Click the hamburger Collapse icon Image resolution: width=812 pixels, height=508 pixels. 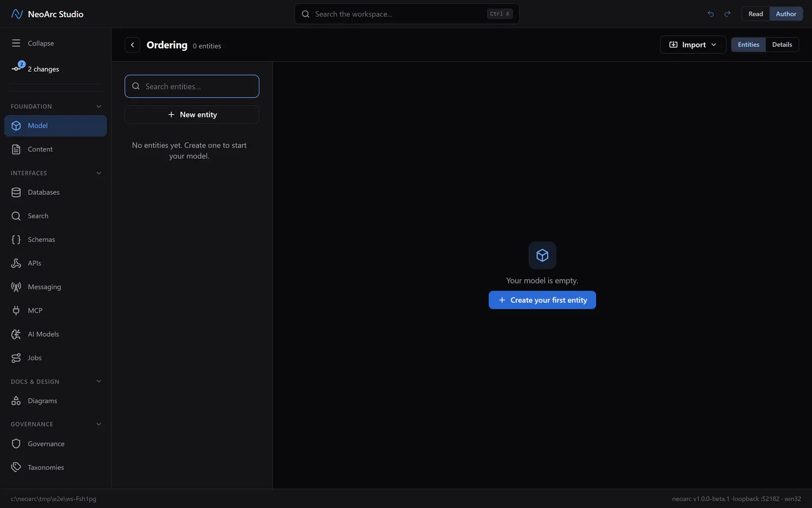[16, 43]
